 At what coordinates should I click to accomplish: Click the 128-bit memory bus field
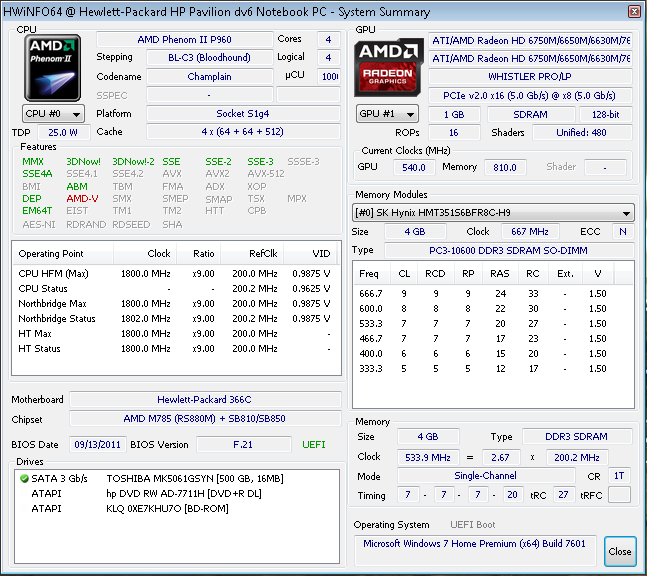(606, 114)
